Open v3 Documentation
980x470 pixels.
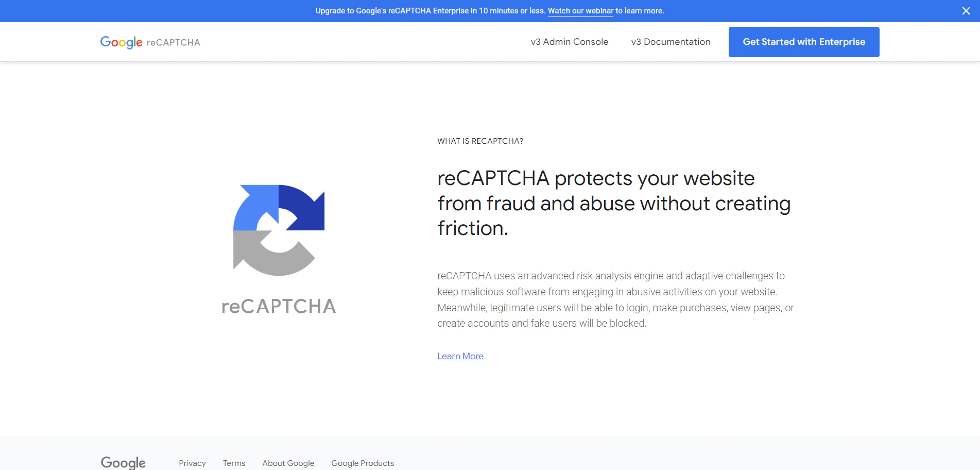pos(670,42)
